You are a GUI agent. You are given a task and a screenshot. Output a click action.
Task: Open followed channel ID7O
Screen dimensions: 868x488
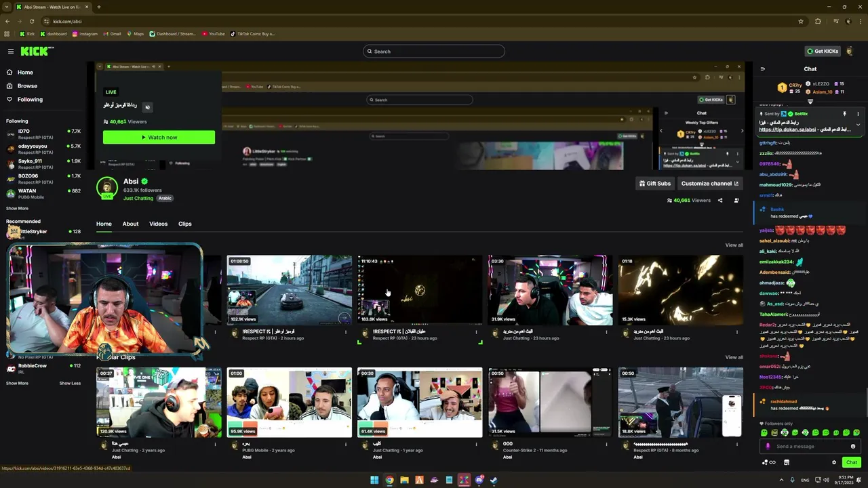point(43,134)
